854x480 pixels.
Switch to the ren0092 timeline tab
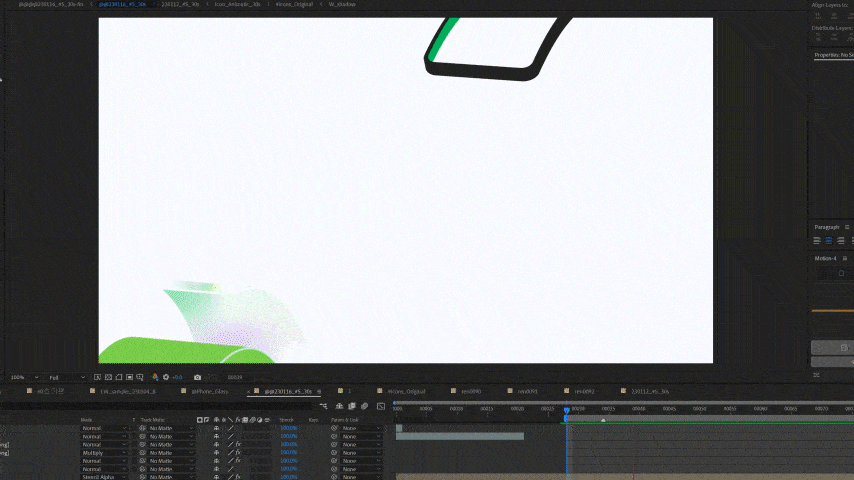(584, 391)
